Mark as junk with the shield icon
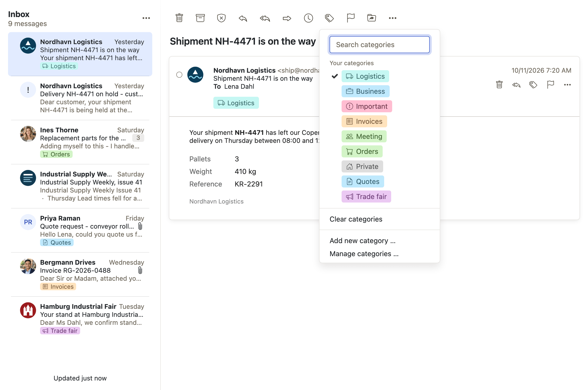This screenshot has height=390, width=588. (x=221, y=18)
